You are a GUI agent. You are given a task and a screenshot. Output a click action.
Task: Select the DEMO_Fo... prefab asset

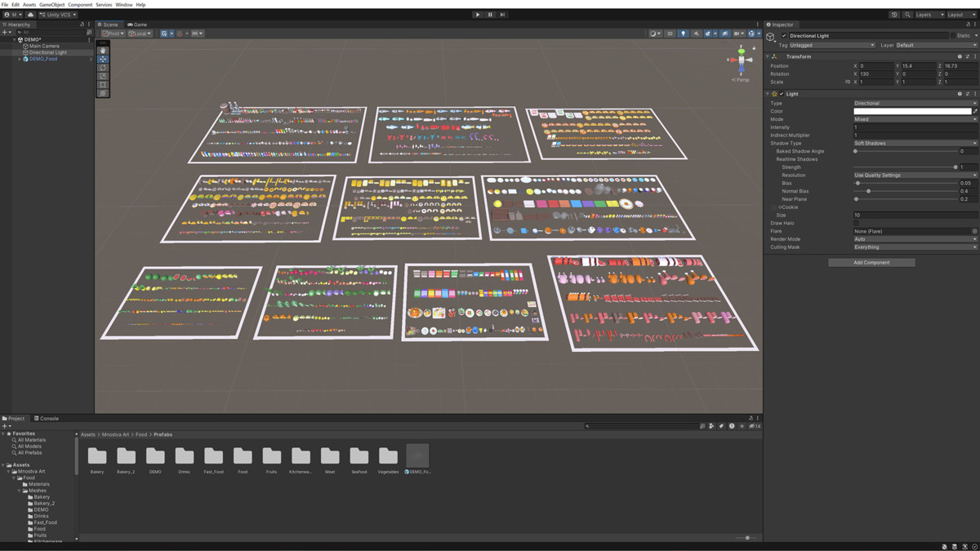417,460
